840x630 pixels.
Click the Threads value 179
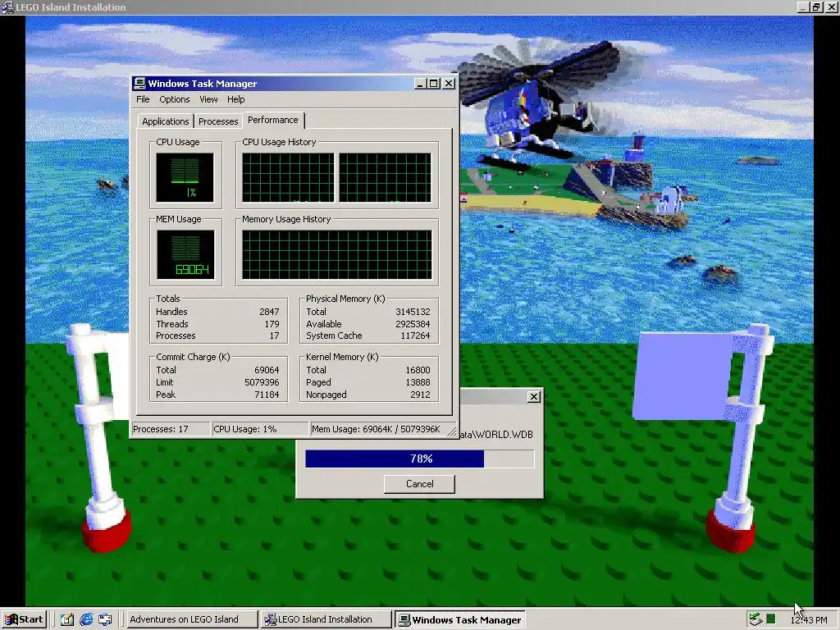click(x=272, y=324)
